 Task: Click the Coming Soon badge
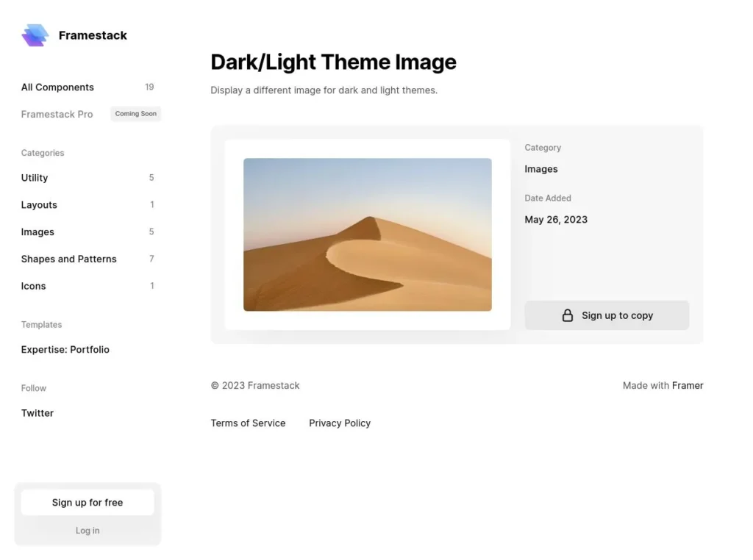click(x=135, y=114)
